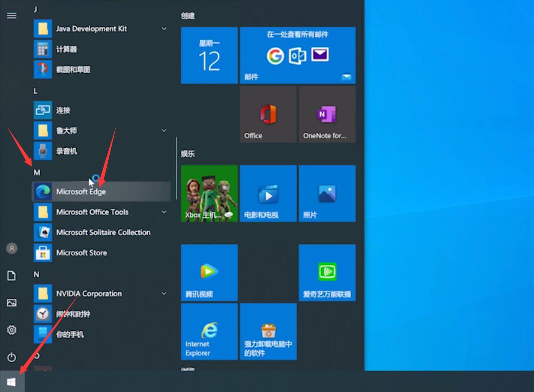The image size is (534, 392).
Task: Click the app list scrollbar
Action: 176,168
